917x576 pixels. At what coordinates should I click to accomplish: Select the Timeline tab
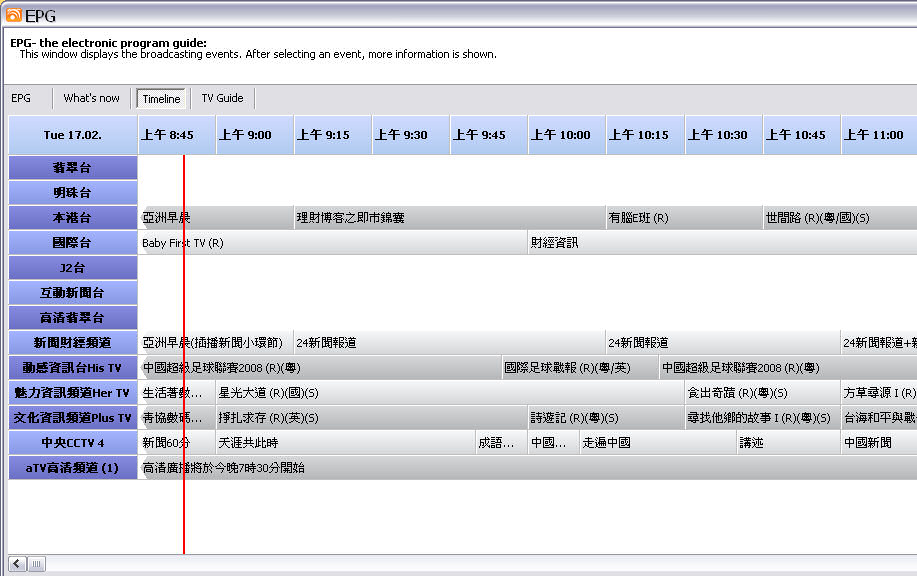161,99
